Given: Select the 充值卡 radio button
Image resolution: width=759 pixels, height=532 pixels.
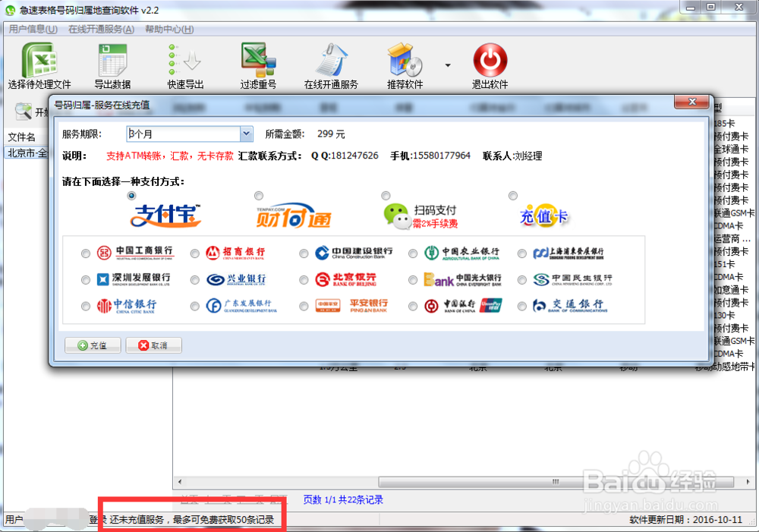Looking at the screenshot, I should click(x=512, y=196).
